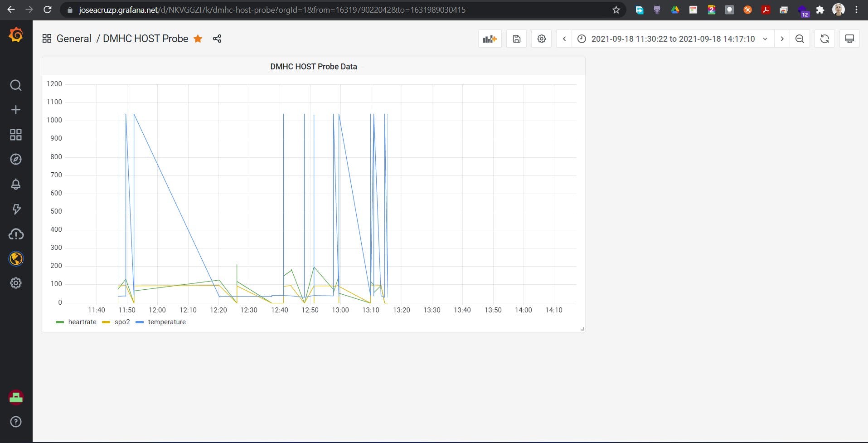
Task: Toggle heartrate series in legend
Action: (82, 322)
